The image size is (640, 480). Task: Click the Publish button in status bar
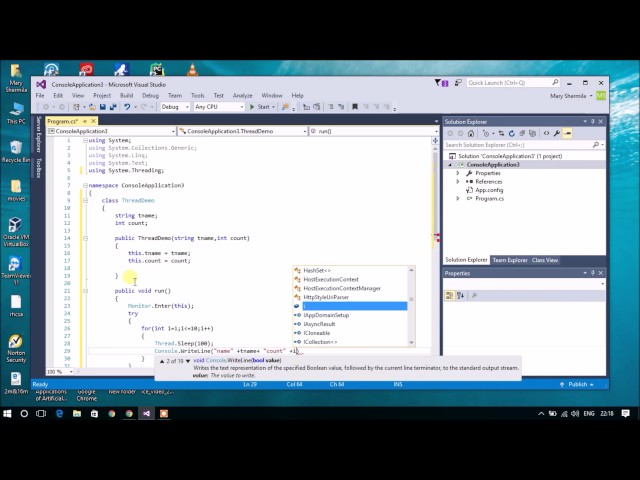pos(577,384)
